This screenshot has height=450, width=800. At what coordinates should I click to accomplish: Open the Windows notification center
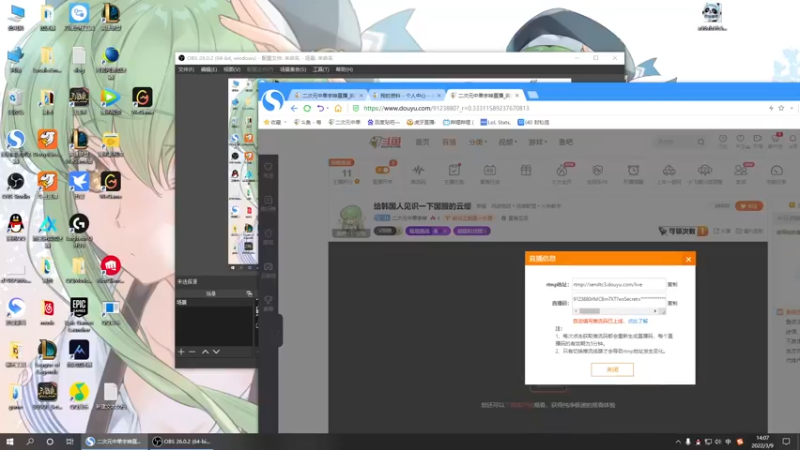(786, 442)
